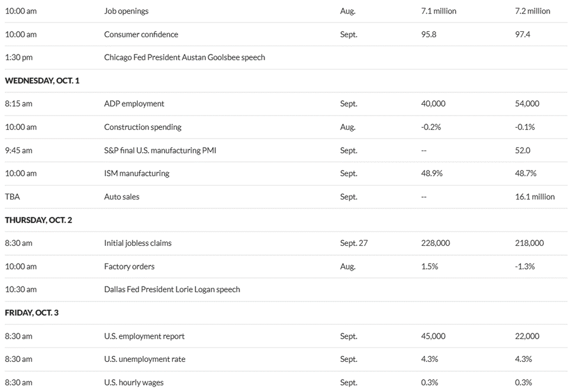This screenshot has width=570, height=392.
Task: Open Dallas Fed President Lorie Logan speech
Action: (172, 290)
